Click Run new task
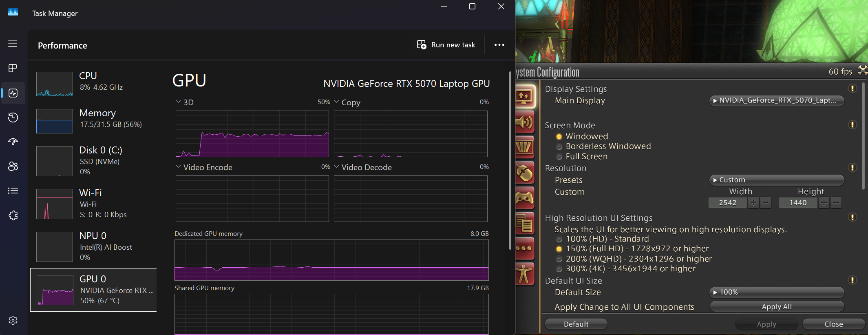This screenshot has width=868, height=335. pyautogui.click(x=446, y=45)
